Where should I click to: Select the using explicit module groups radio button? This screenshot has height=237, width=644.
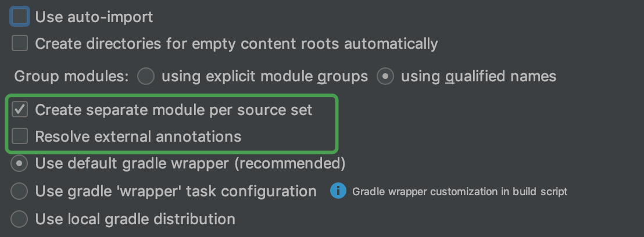tap(146, 76)
